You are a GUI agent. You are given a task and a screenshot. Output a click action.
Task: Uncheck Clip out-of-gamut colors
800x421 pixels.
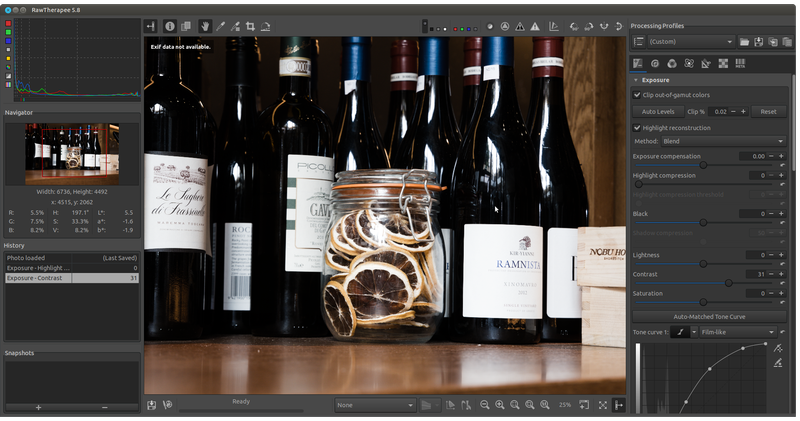(x=637, y=95)
